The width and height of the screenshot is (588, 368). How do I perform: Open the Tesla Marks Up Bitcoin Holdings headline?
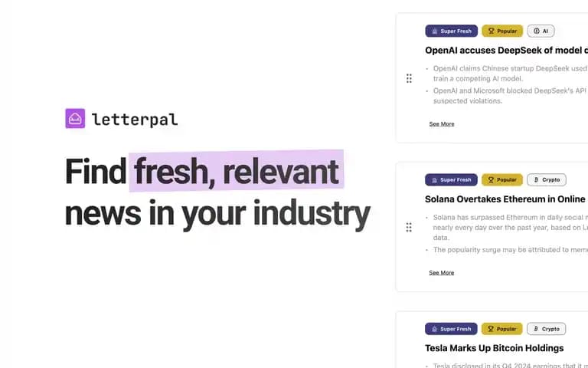[x=495, y=348]
